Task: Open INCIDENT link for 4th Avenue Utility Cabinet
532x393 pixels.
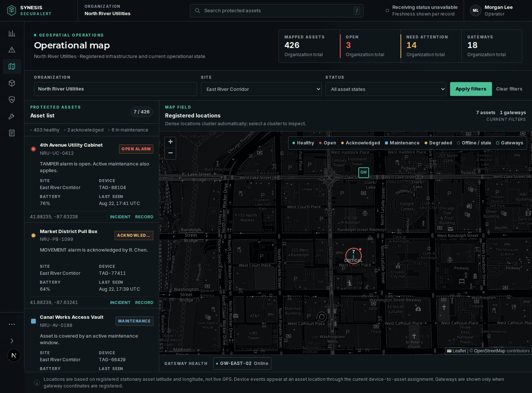Action: [x=120, y=217]
